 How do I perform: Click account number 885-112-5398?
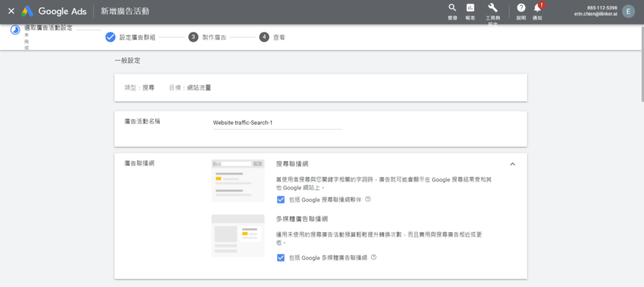[x=602, y=8]
